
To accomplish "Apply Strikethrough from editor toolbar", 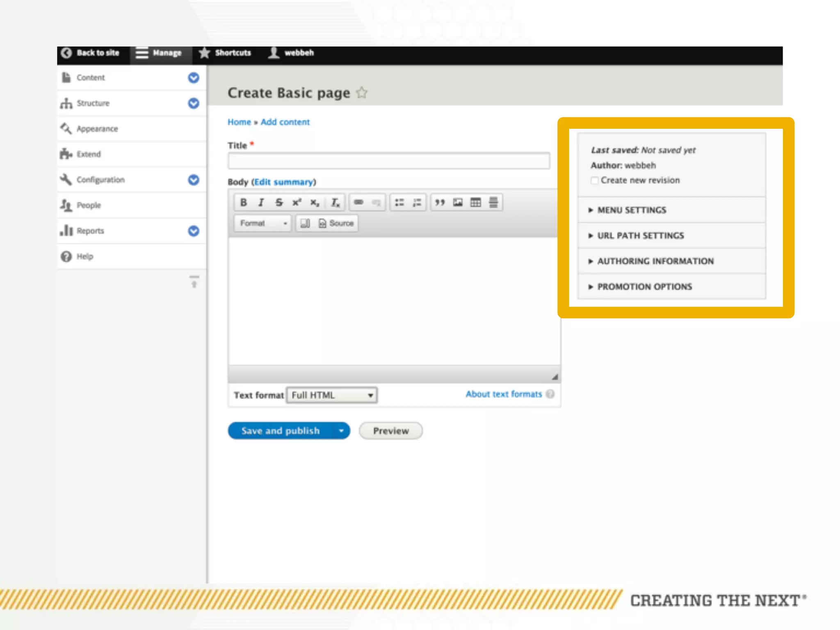I will pyautogui.click(x=279, y=203).
